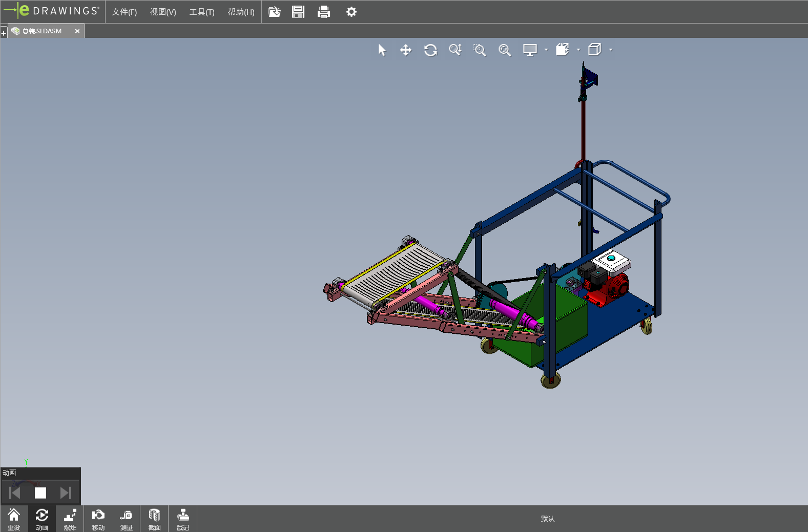The width and height of the screenshot is (808, 532).
Task: Expand the view orientation dropdown arrow
Action: 578,50
